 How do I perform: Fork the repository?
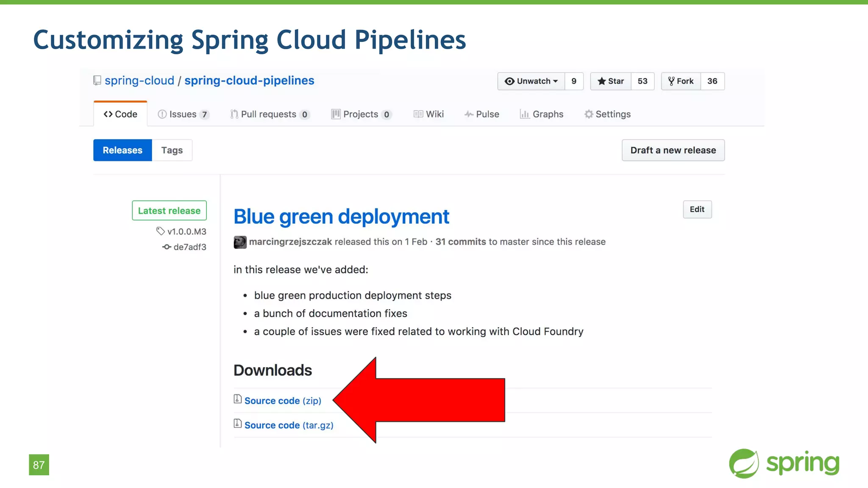pyautogui.click(x=681, y=81)
